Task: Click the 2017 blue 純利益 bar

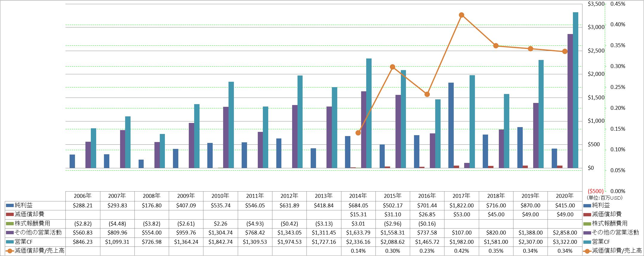Action: (451, 125)
